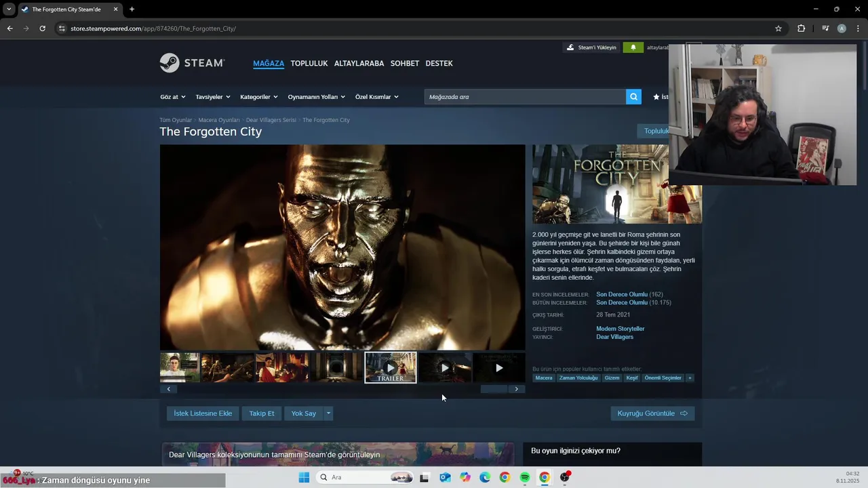This screenshot has width=868, height=488.
Task: Open the ALTAYLARABA profile menu
Action: (x=359, y=64)
